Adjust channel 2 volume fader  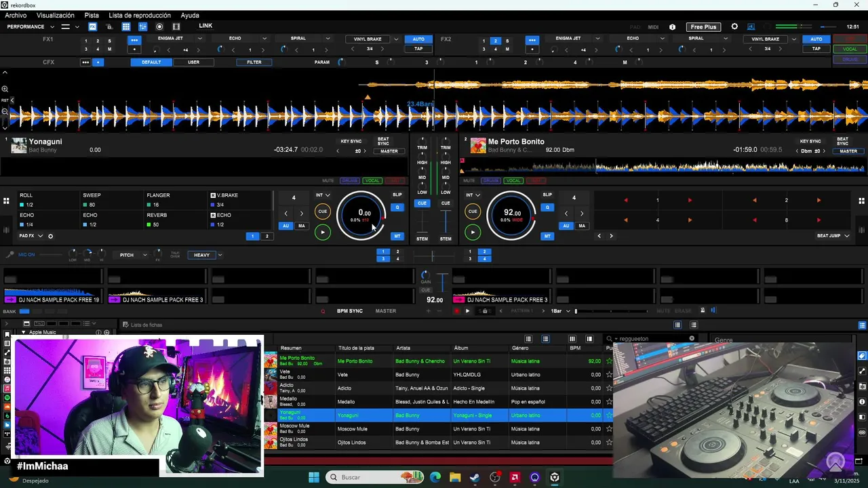[x=446, y=221]
